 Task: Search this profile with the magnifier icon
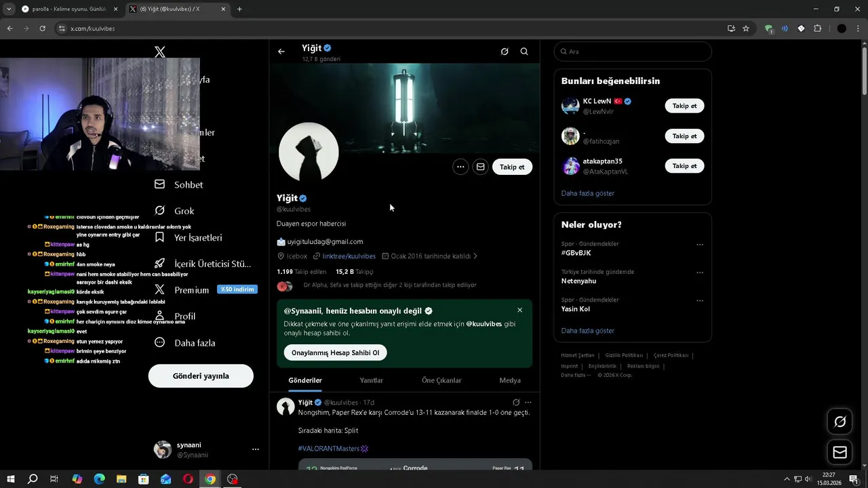tap(524, 52)
